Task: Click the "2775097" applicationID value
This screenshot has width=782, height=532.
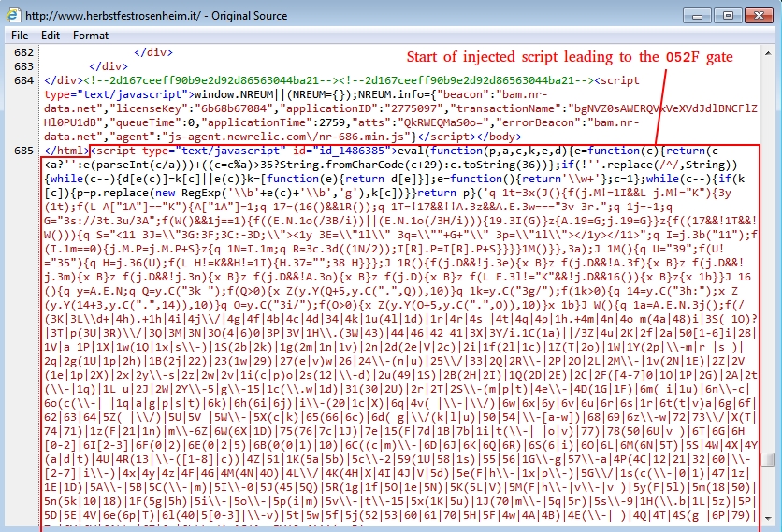Action: (x=418, y=108)
